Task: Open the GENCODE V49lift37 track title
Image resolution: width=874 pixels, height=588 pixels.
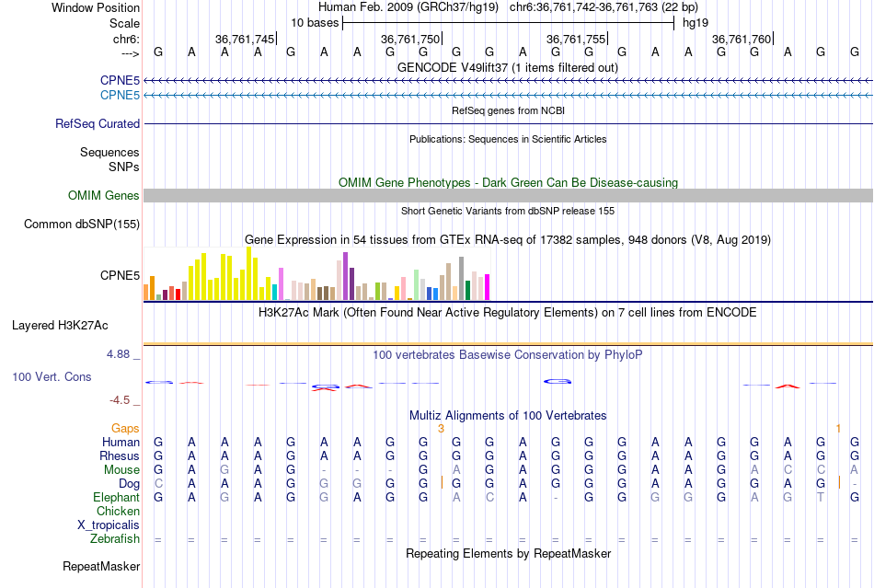Action: click(507, 67)
